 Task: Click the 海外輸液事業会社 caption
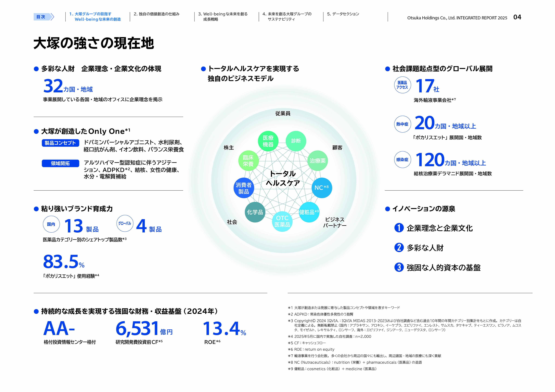435,100
